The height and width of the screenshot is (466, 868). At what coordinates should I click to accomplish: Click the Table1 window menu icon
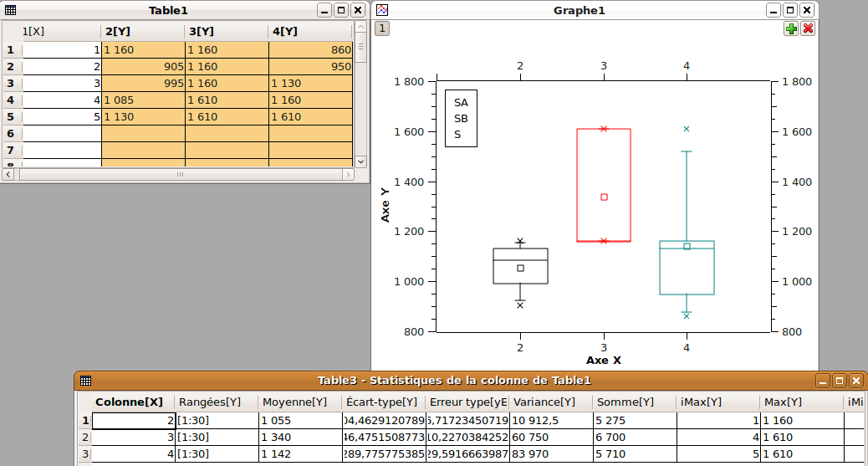(x=10, y=10)
